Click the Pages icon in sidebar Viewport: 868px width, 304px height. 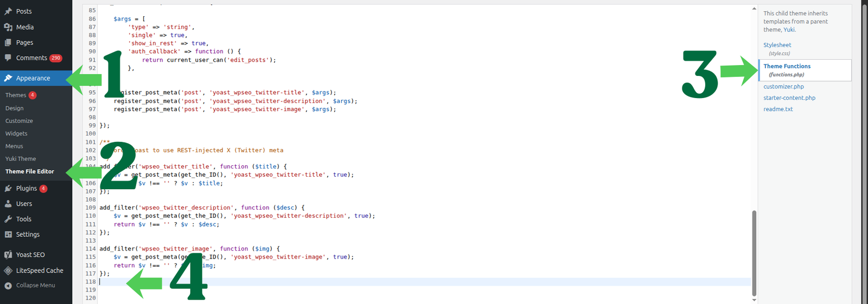coord(8,42)
